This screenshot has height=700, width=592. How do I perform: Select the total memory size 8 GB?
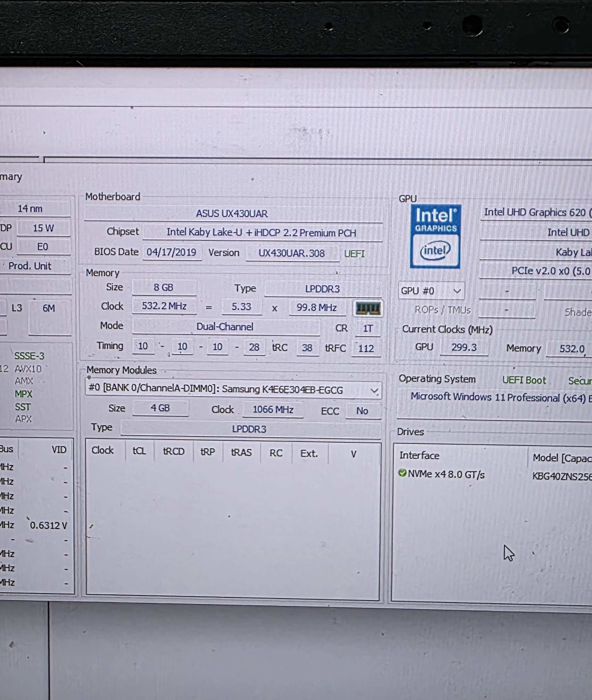(x=163, y=287)
